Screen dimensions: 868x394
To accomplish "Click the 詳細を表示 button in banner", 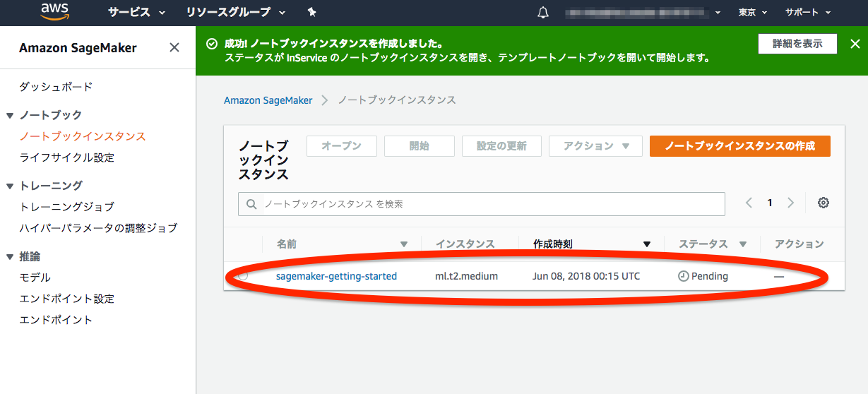I will point(797,44).
